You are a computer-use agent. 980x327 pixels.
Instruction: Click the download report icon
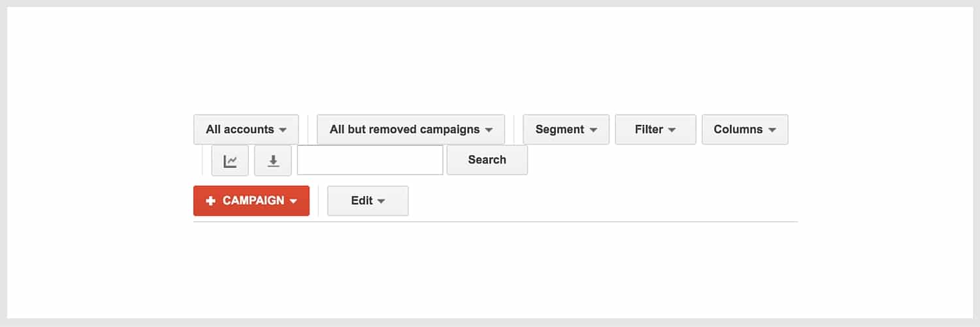pos(273,161)
